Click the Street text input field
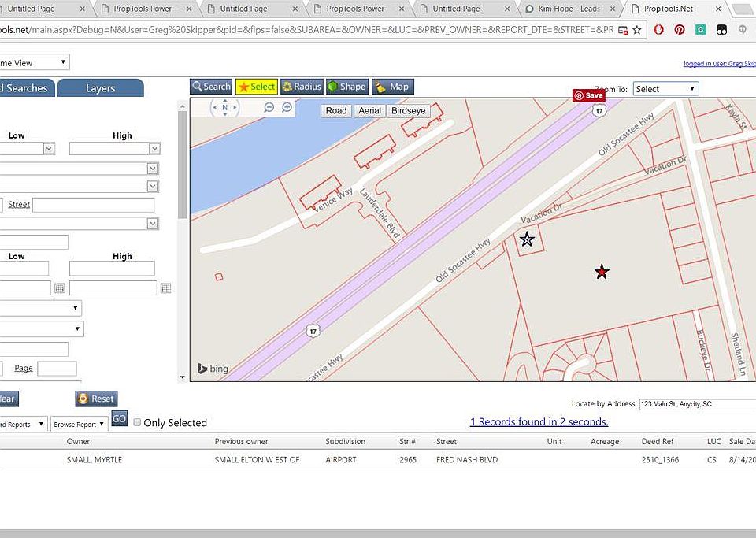Viewport: 756px width, 538px height. coord(94,205)
